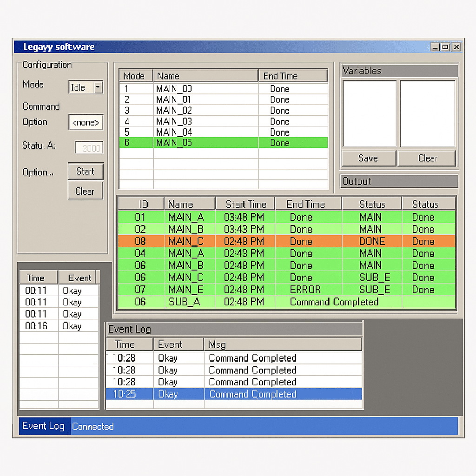Select the 00:16 Okay entry
Screen dimensions: 476x476
[59, 326]
